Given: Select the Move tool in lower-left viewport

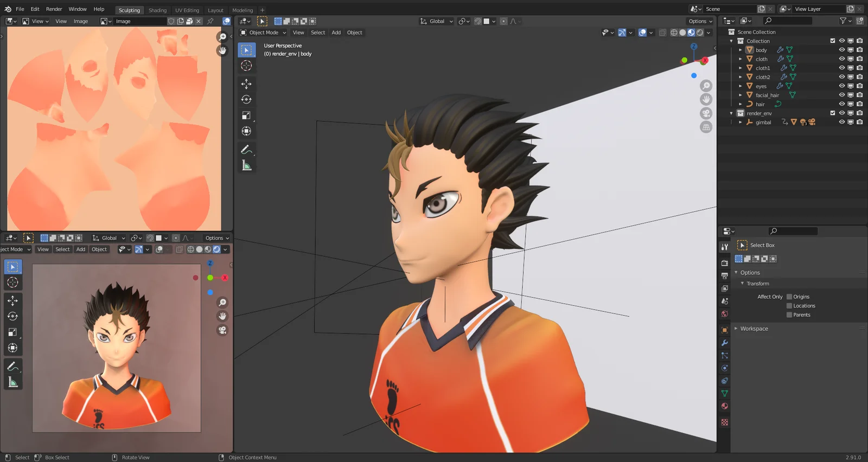Looking at the screenshot, I should [13, 300].
